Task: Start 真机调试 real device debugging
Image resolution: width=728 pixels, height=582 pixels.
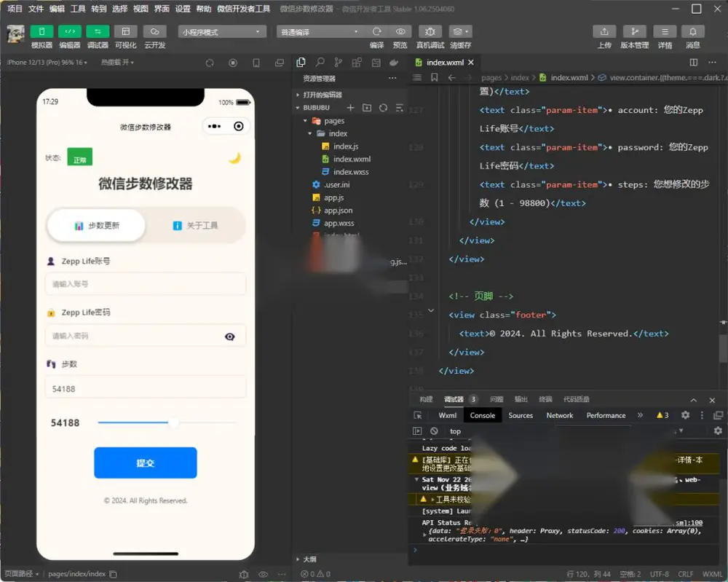Action: [x=430, y=31]
